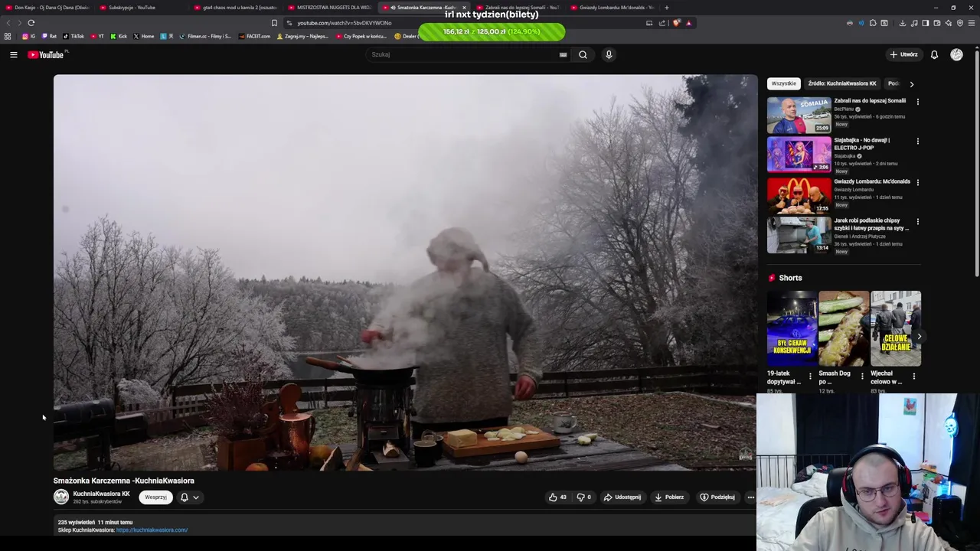Open the kuchniakwasiora.com shop link
This screenshot has height=551, width=980.
click(x=152, y=530)
